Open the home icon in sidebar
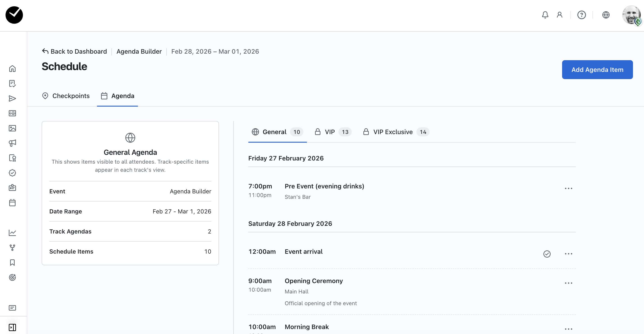644x334 pixels. click(12, 69)
